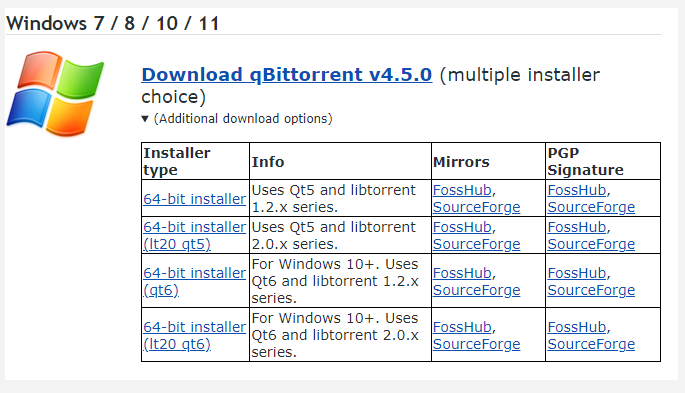Image resolution: width=685 pixels, height=393 pixels.
Task: Collapse the Additional download options triangle
Action: pos(145,119)
